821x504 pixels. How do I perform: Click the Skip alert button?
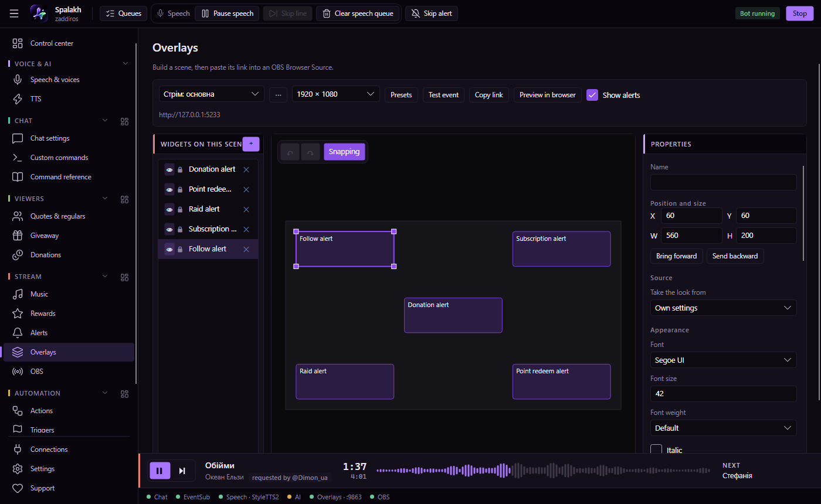pos(432,13)
